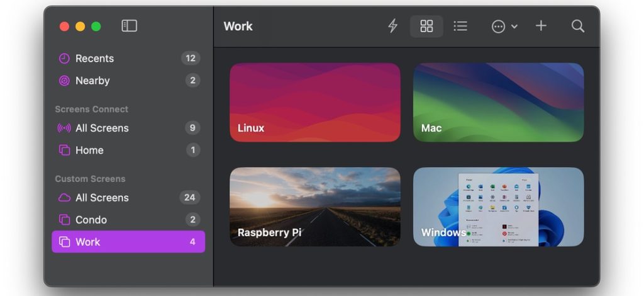Connect to the Windows screen

[498, 207]
